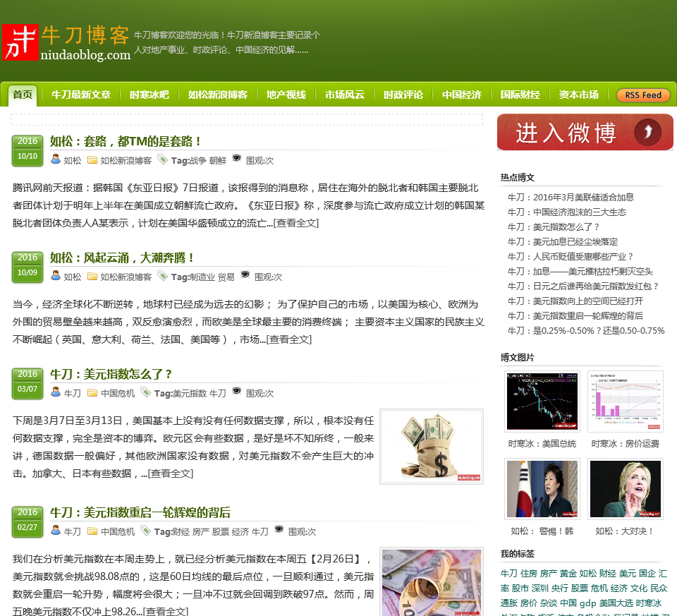
Task: Open hot post 牛刀：加息——美元摧枯拉朽剿灭空头
Action: [x=580, y=271]
